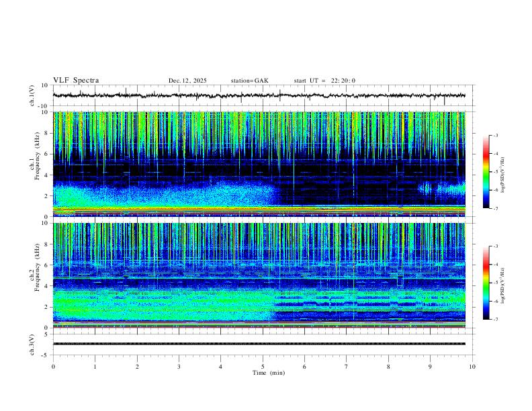Click the ch.1 waveform trace panel
This screenshot has height=411, width=532.
pos(263,95)
